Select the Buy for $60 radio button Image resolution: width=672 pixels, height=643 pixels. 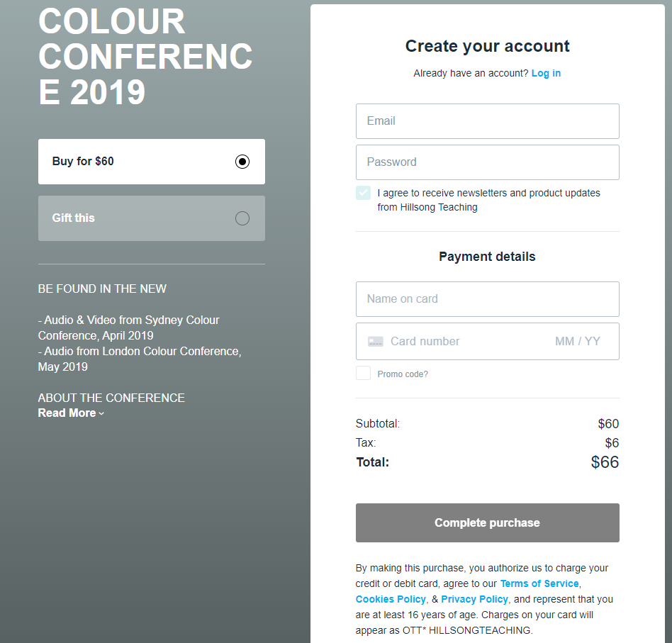click(x=242, y=162)
